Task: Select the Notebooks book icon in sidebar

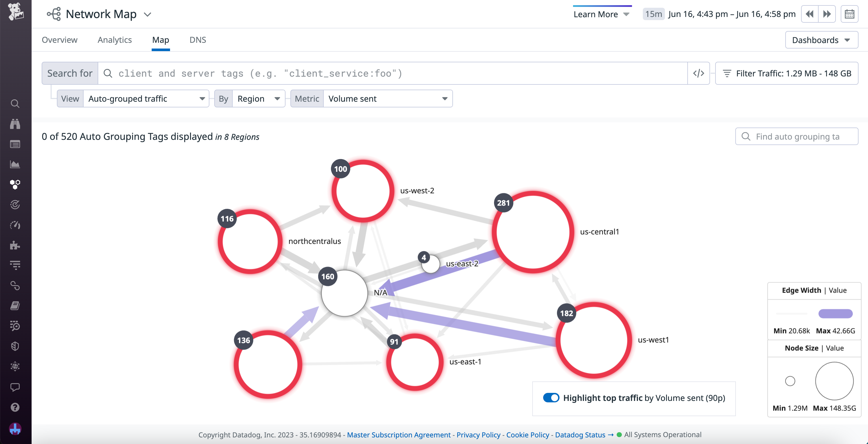Action: tap(15, 306)
